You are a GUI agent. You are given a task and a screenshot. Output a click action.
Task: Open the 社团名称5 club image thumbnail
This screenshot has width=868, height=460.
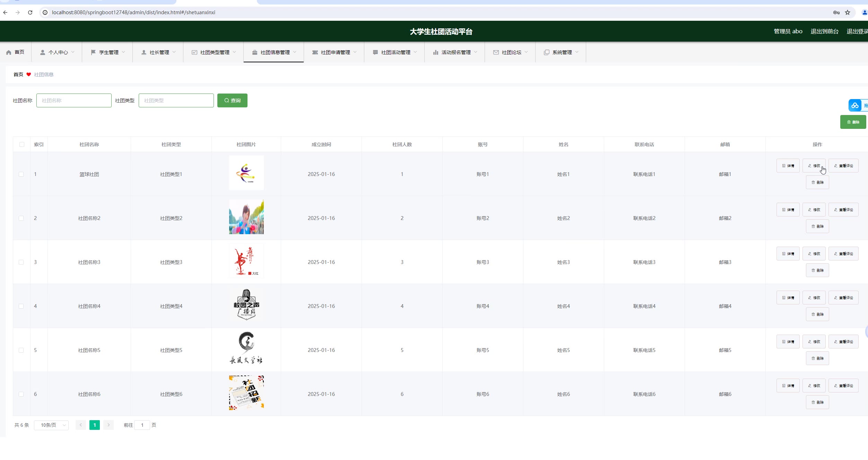pyautogui.click(x=246, y=348)
